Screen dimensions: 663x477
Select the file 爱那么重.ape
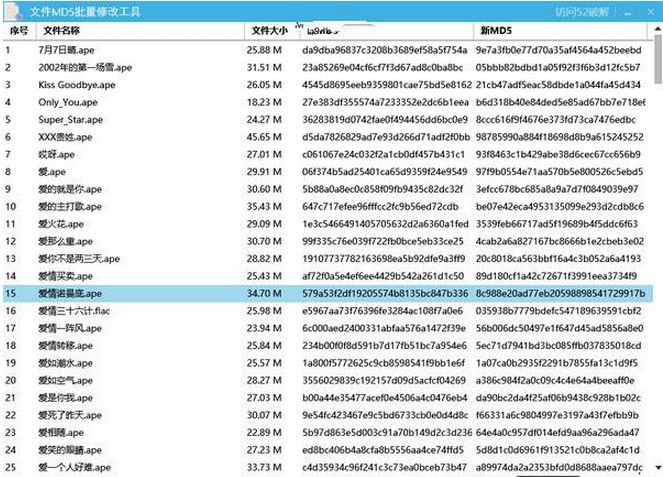[66, 241]
